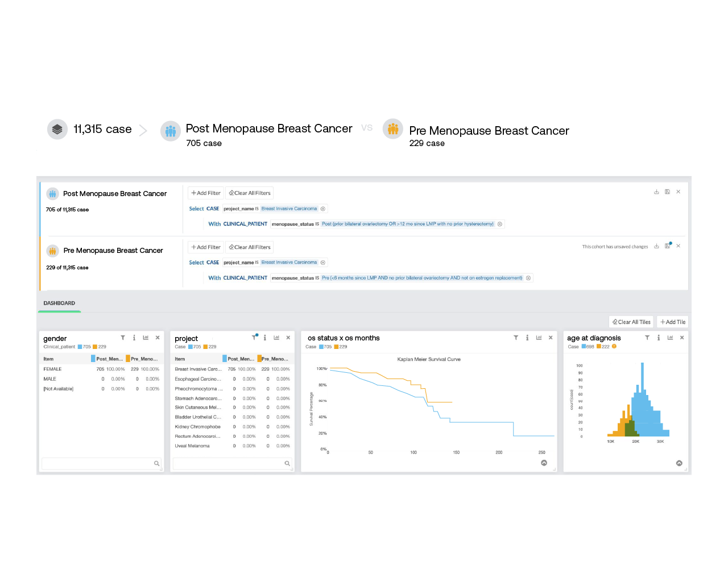The height and width of the screenshot is (582, 728).
Task: Click the Pre Menopause cohort icon in header
Action: pyautogui.click(x=393, y=129)
